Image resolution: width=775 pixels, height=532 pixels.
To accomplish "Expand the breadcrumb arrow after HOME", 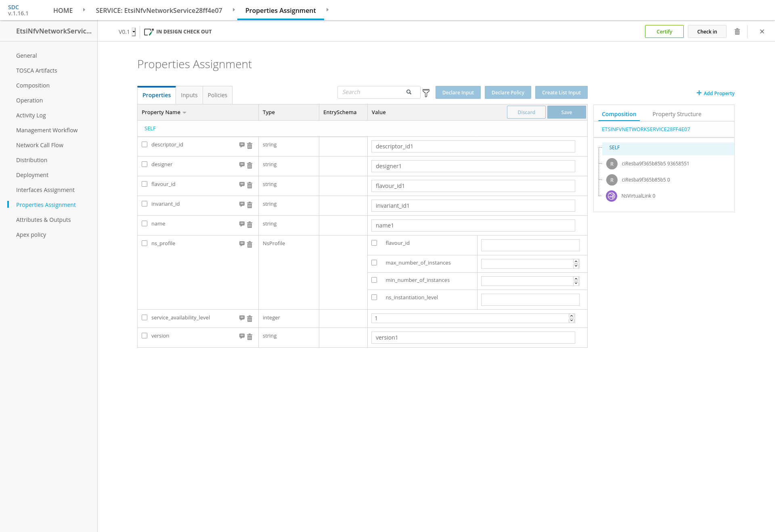I will [x=84, y=10].
